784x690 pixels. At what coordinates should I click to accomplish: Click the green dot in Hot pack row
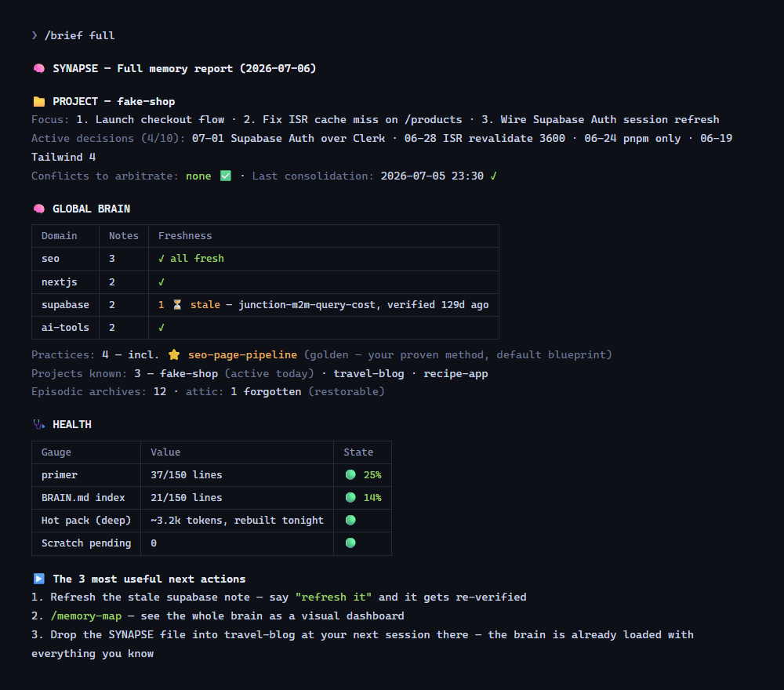[350, 520]
